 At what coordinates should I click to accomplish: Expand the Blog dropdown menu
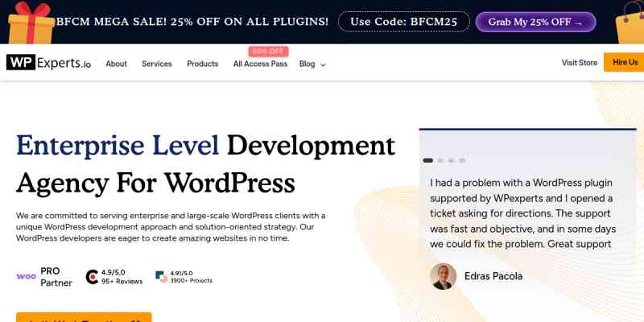click(x=307, y=64)
